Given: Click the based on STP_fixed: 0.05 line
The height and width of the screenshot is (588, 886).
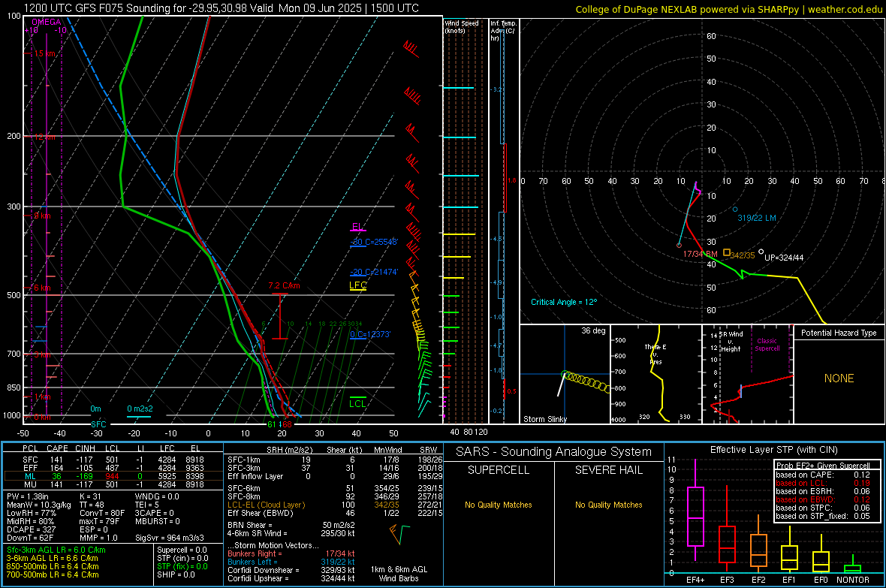Looking at the screenshot, I should click(823, 516).
